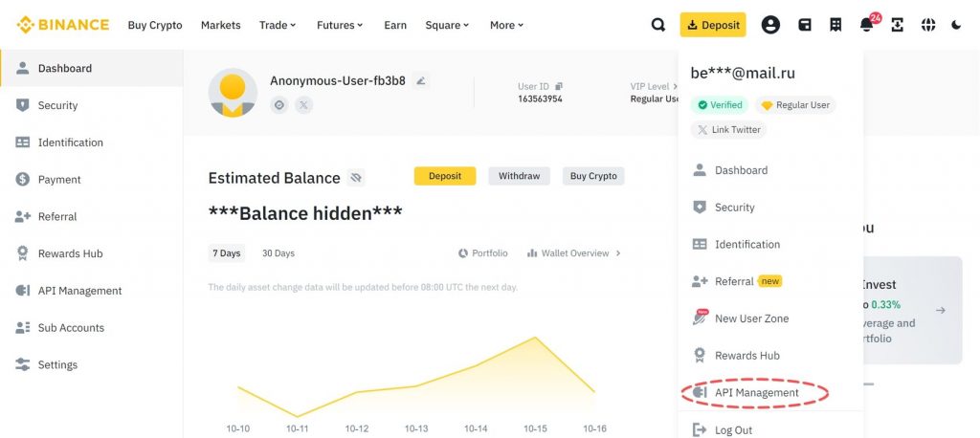Open the notifications bell icon
This screenshot has width=980, height=438.
click(x=866, y=25)
